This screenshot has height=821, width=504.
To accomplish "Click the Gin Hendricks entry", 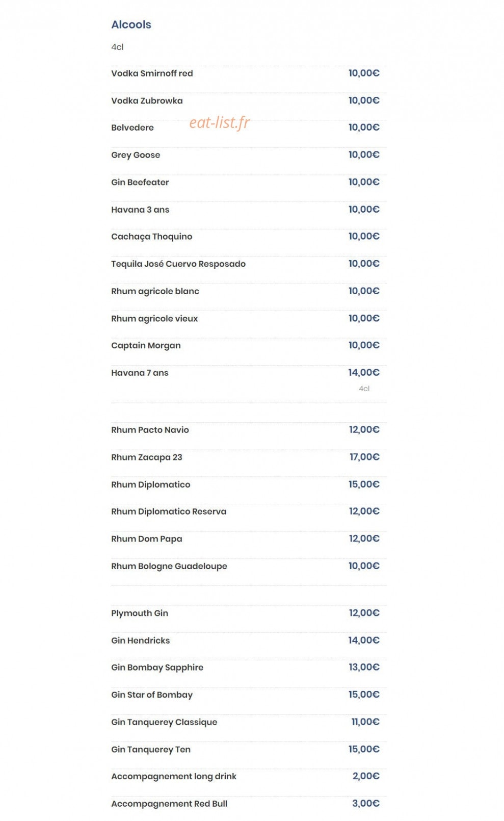I will click(x=141, y=640).
